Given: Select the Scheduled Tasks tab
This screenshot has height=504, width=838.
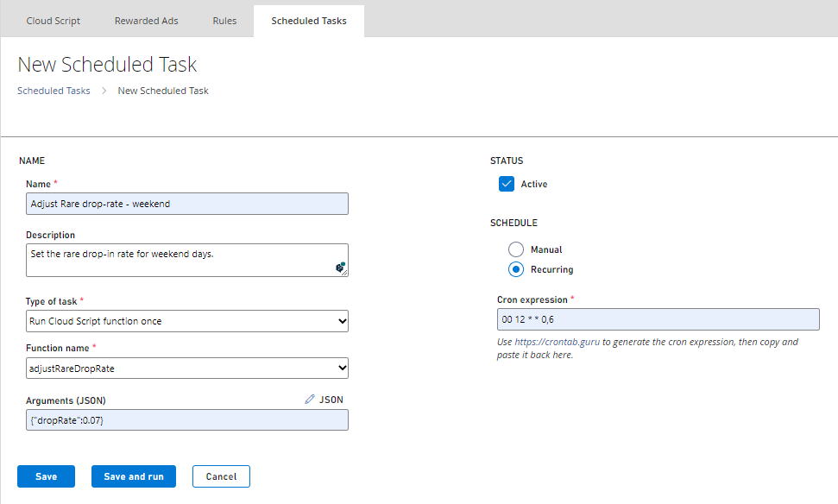Looking at the screenshot, I should pos(308,20).
